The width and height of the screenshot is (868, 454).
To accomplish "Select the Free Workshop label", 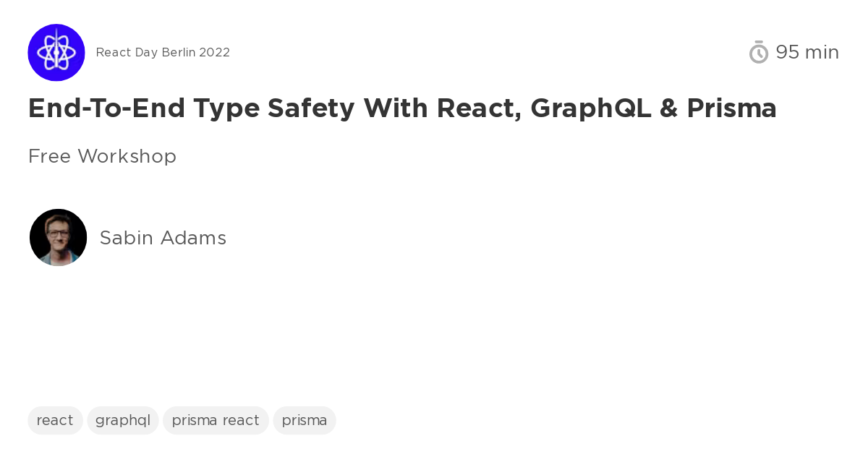I will [x=102, y=156].
